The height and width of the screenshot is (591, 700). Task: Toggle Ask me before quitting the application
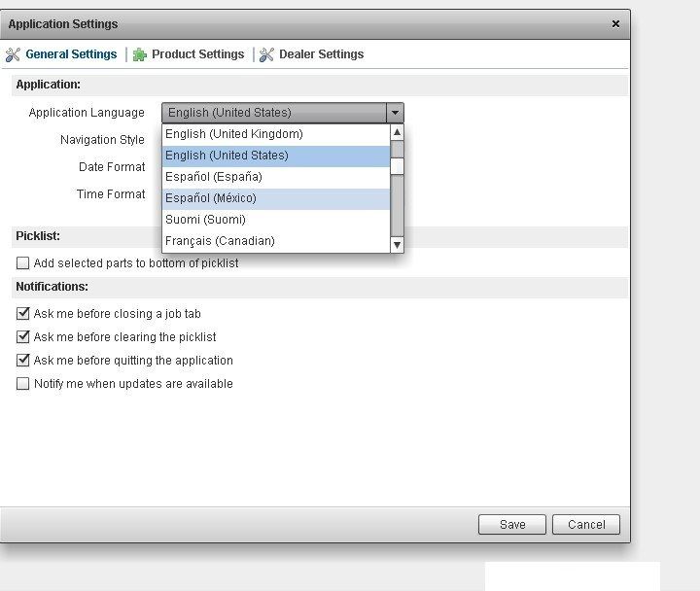pos(23,361)
